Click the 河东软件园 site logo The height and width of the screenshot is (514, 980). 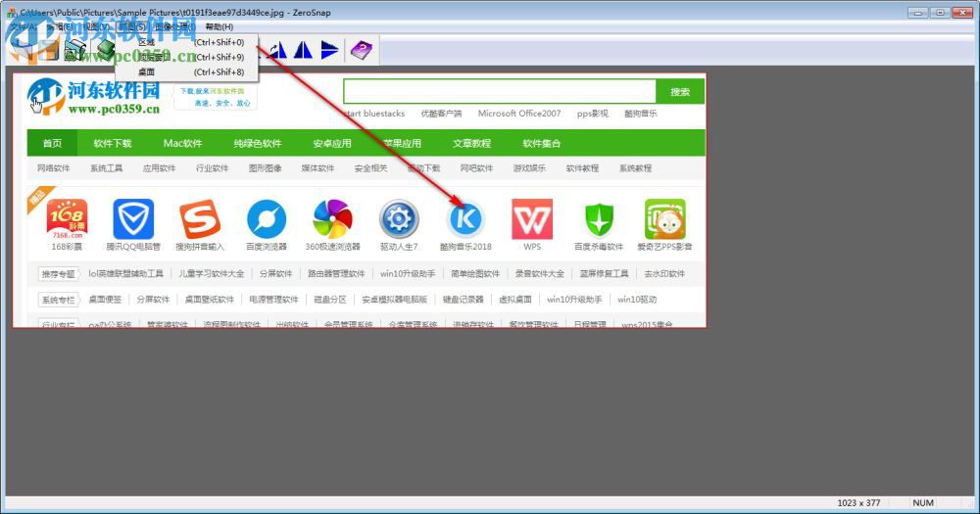pyautogui.click(x=94, y=98)
